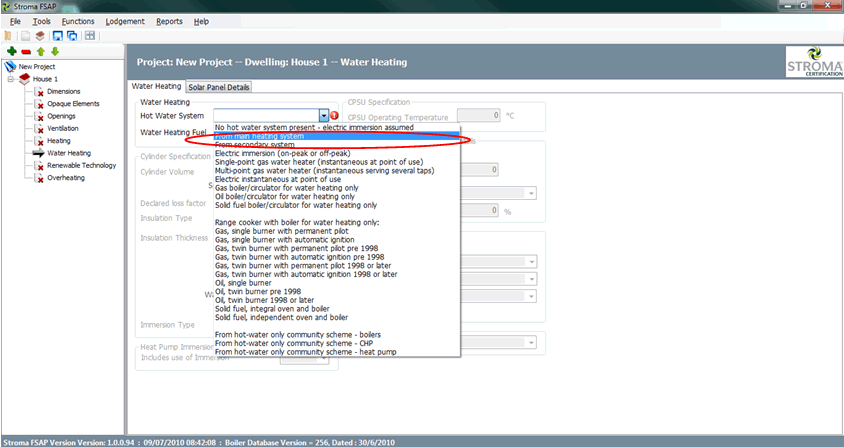
Task: Choose 'Gas, twin burner with automatic ignition pre 1998'
Action: [x=337, y=257]
